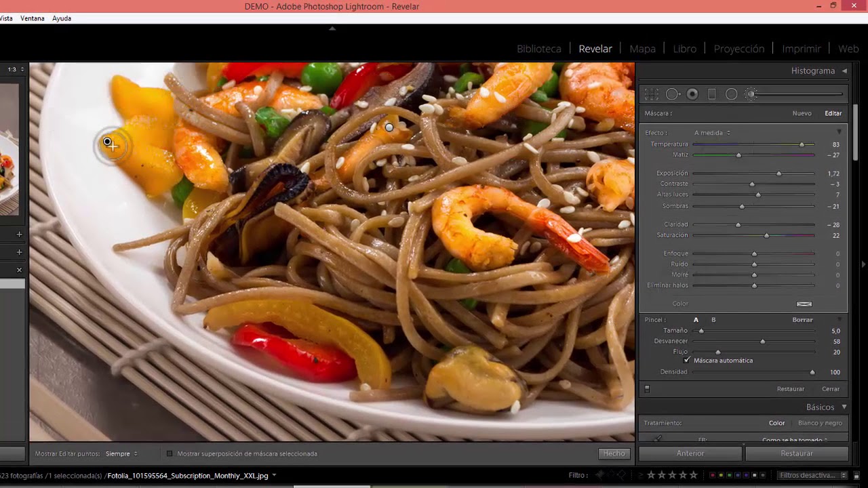Select brush A
This screenshot has width=868, height=488.
696,320
